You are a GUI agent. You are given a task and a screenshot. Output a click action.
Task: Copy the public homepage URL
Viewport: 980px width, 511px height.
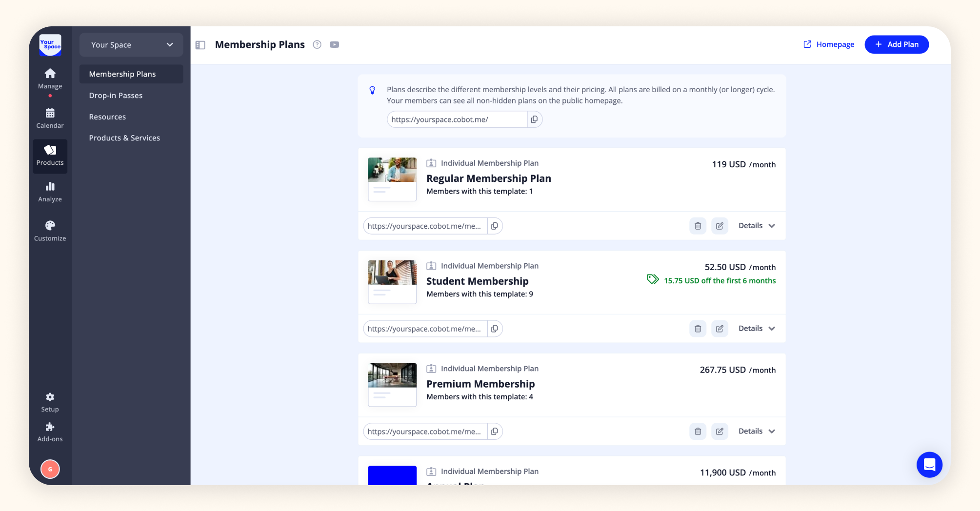click(x=534, y=119)
